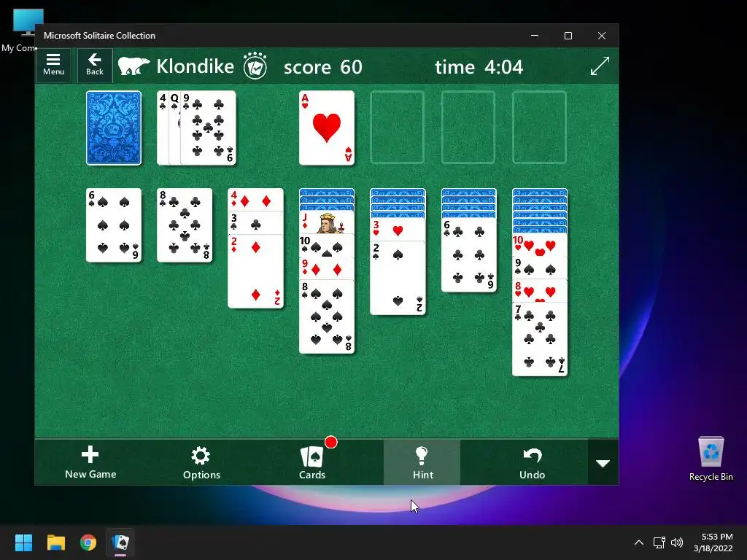The width and height of the screenshot is (747, 560).
Task: Select the 2 of diamonds card
Action: tap(256, 271)
